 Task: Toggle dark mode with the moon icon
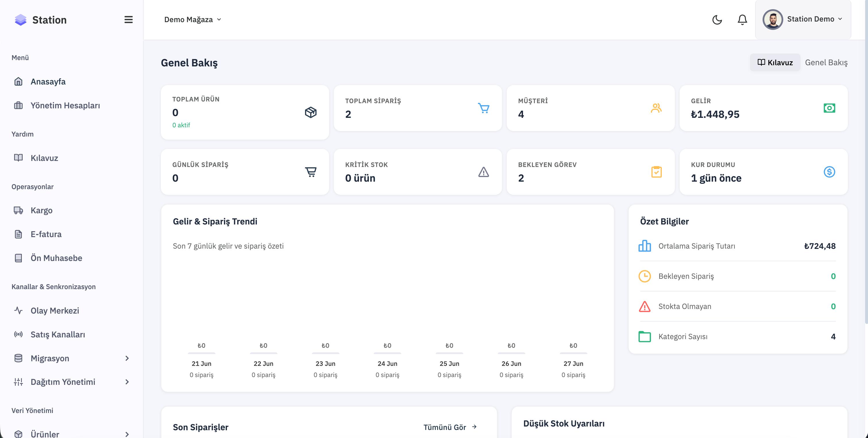pos(717,20)
